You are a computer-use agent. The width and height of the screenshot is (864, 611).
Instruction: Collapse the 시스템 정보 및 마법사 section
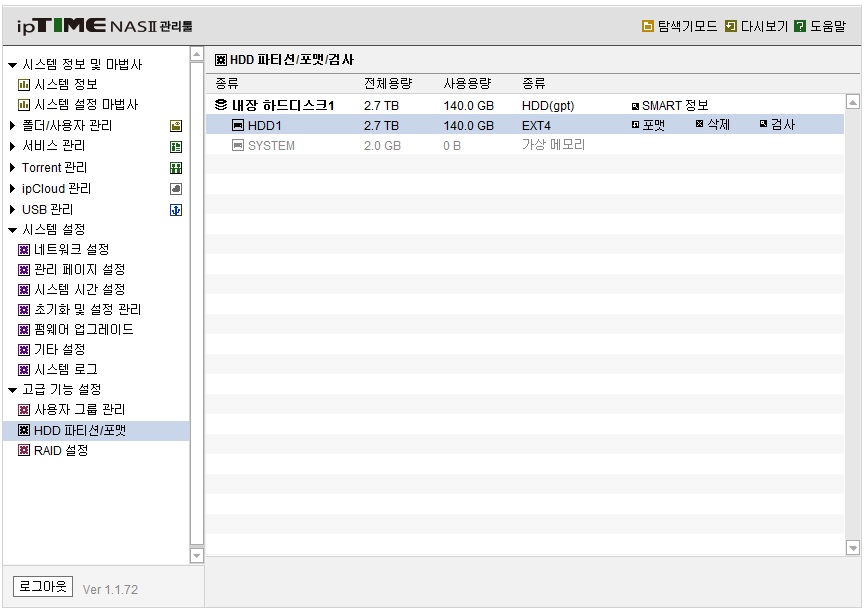[13, 66]
